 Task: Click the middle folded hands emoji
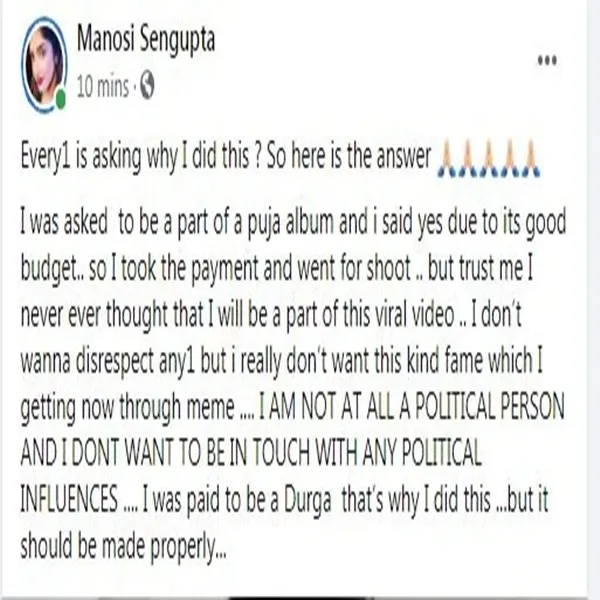click(489, 158)
